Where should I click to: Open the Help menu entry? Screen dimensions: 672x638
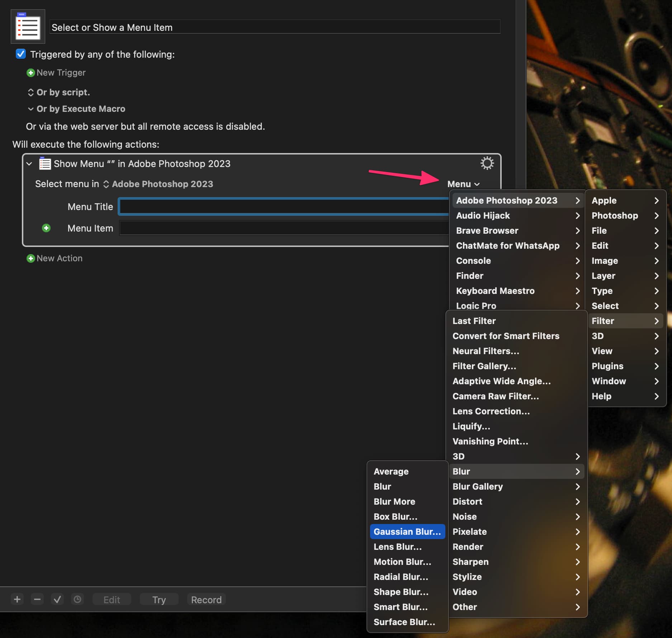coord(625,396)
